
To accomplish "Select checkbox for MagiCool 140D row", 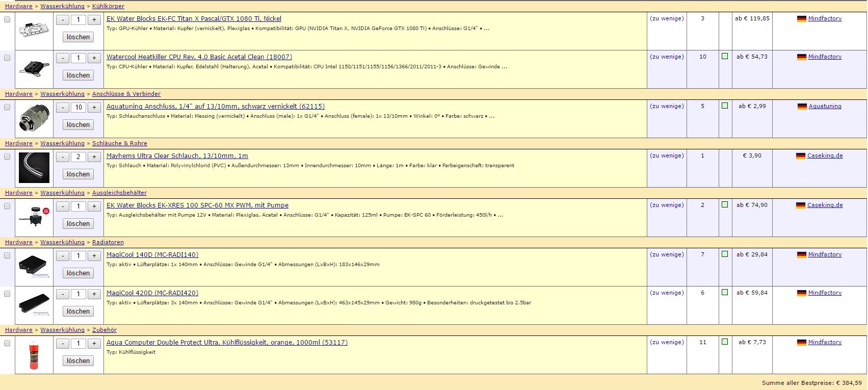I will pyautogui.click(x=7, y=255).
